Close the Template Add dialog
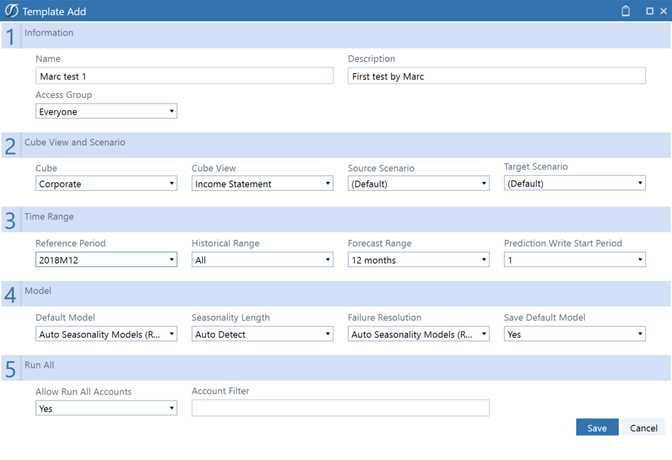The width and height of the screenshot is (672, 460). [x=663, y=11]
